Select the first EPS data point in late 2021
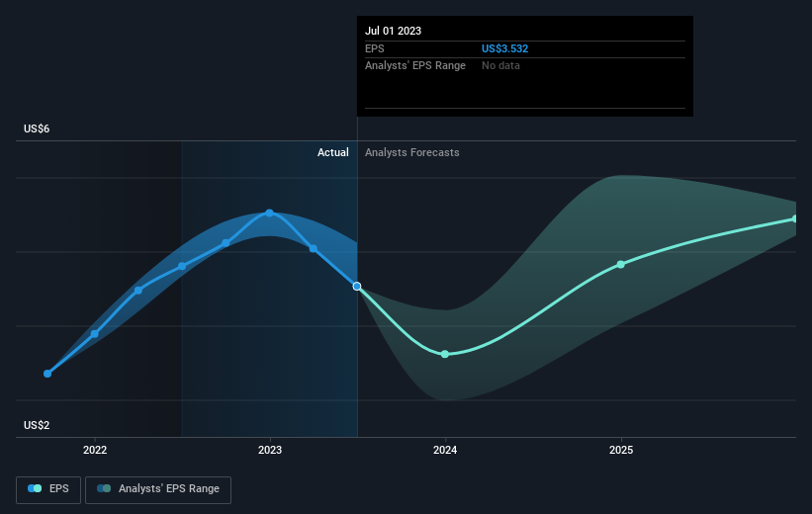 (47, 374)
